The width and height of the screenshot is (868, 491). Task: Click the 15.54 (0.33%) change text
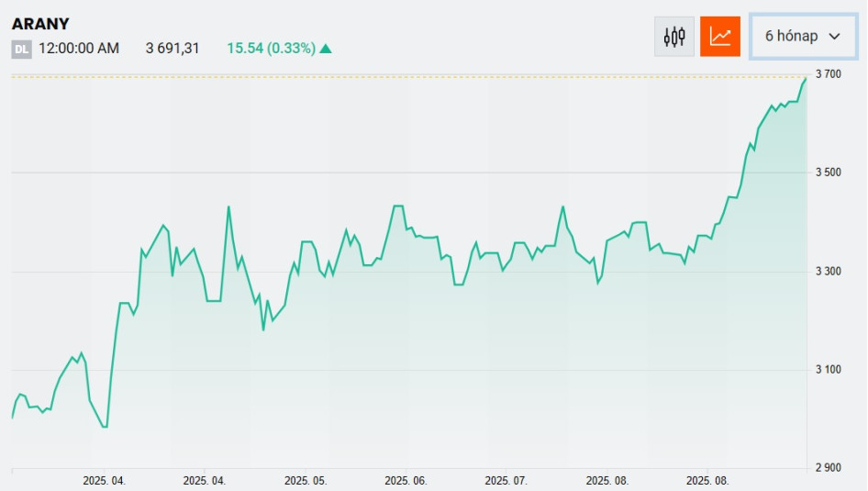tap(272, 48)
